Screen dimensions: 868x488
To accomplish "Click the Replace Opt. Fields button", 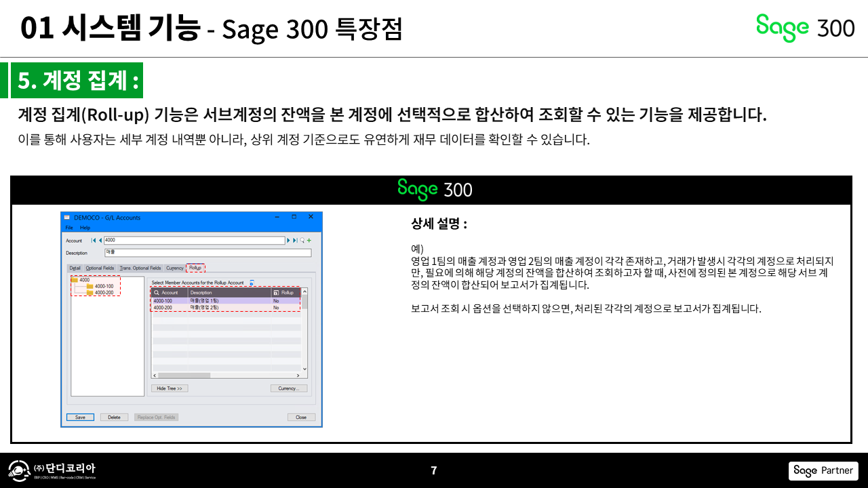I will tap(156, 418).
